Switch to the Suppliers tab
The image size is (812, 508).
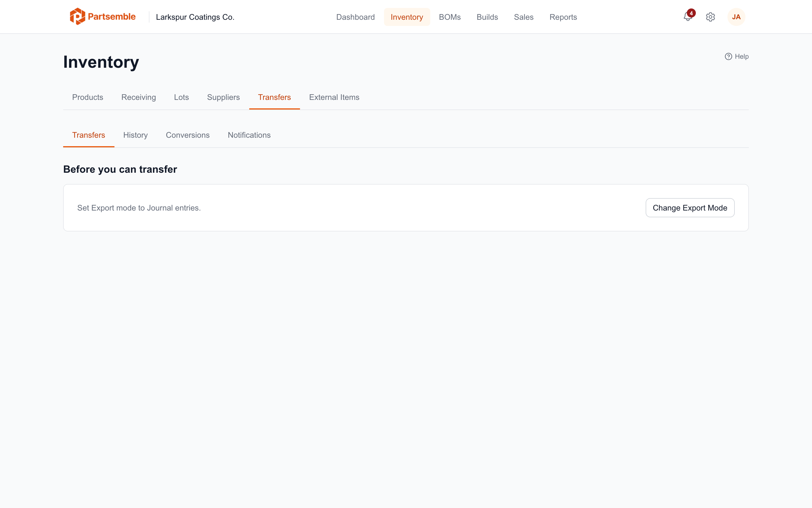pyautogui.click(x=224, y=97)
